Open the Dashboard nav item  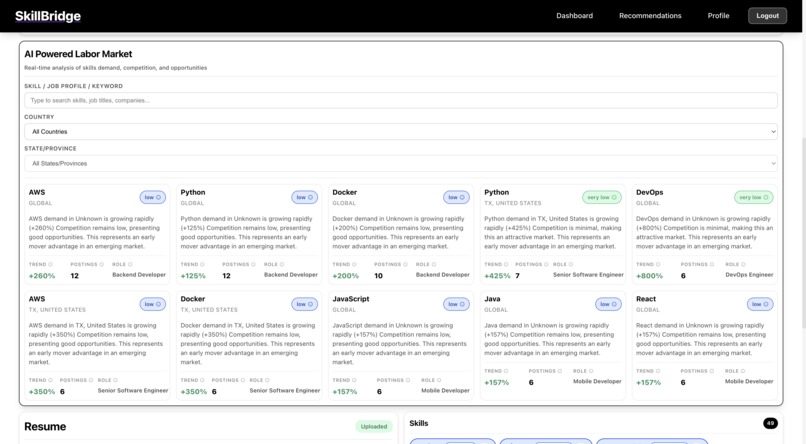[574, 16]
